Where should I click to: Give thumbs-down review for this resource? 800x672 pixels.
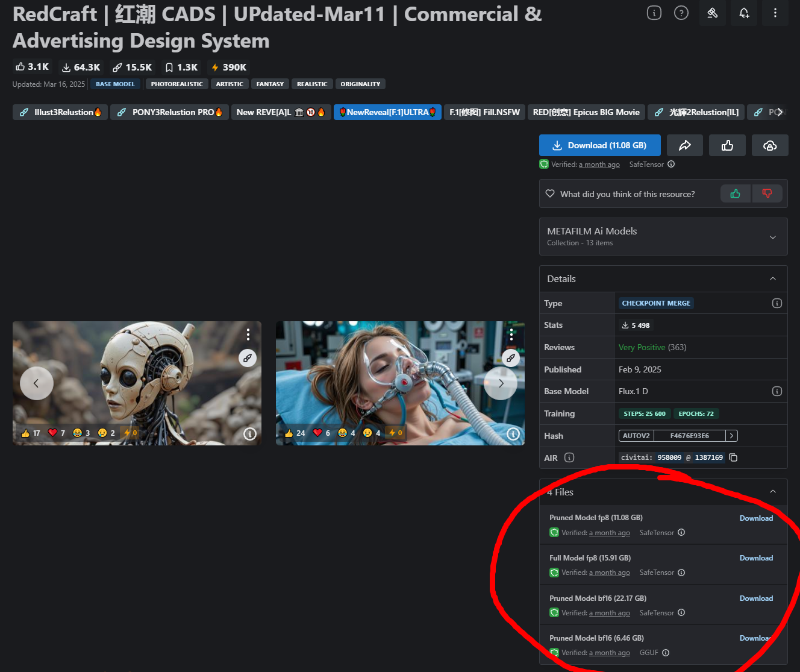tap(767, 193)
